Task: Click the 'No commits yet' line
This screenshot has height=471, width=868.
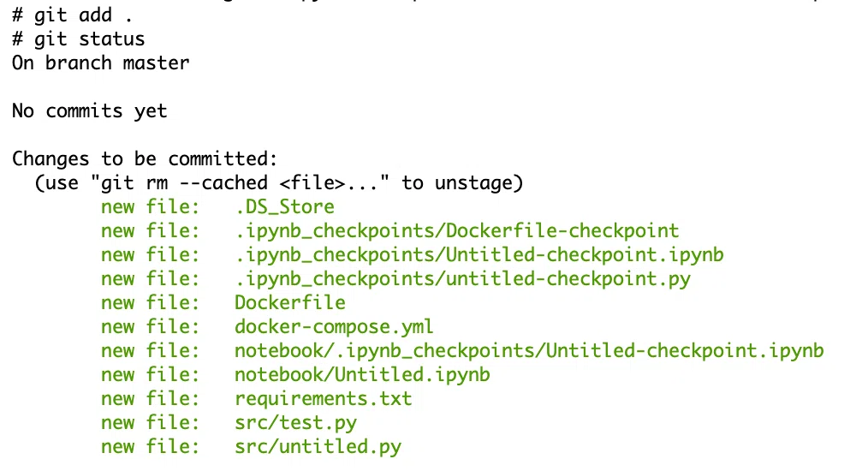Action: [89, 110]
